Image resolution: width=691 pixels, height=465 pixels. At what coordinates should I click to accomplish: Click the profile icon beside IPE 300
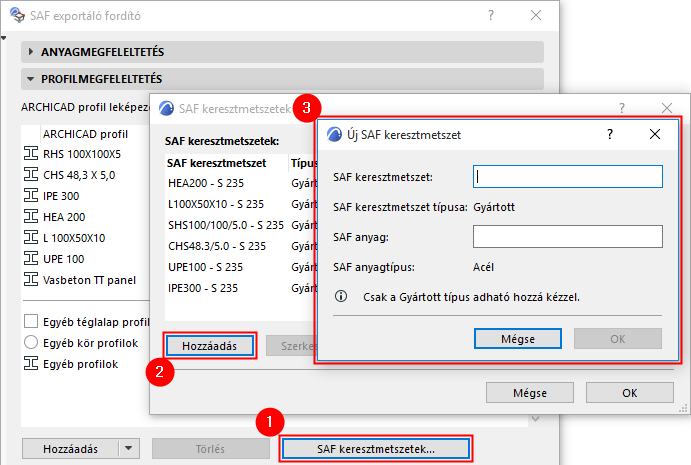point(31,196)
